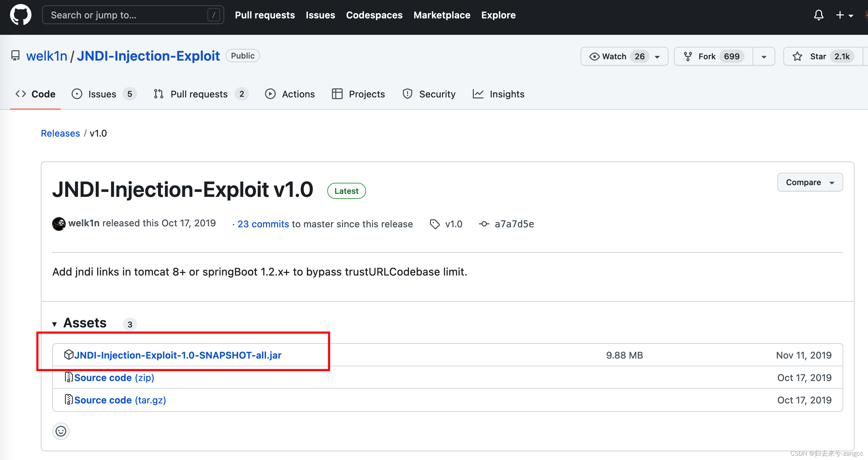
Task: Click the notifications bell icon
Action: point(819,15)
